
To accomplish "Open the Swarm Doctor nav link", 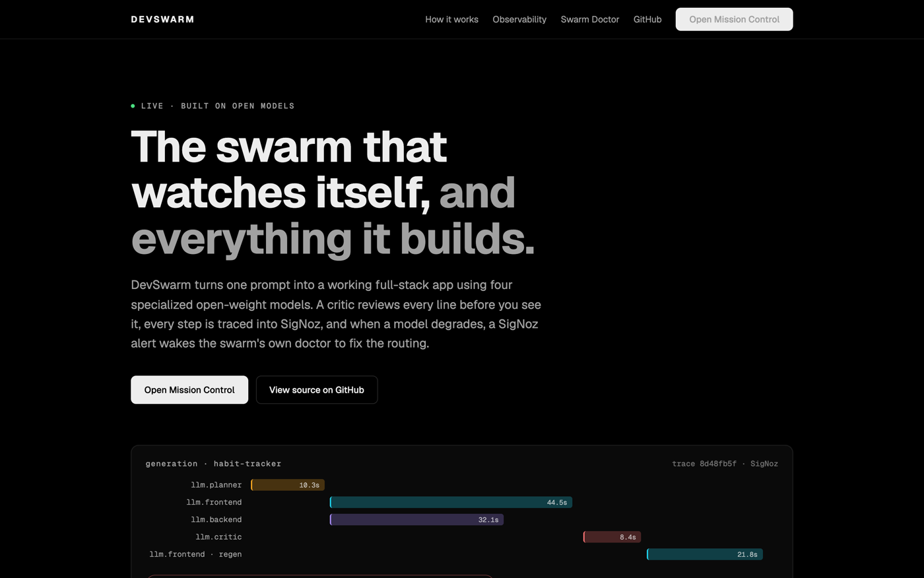I will click(590, 19).
